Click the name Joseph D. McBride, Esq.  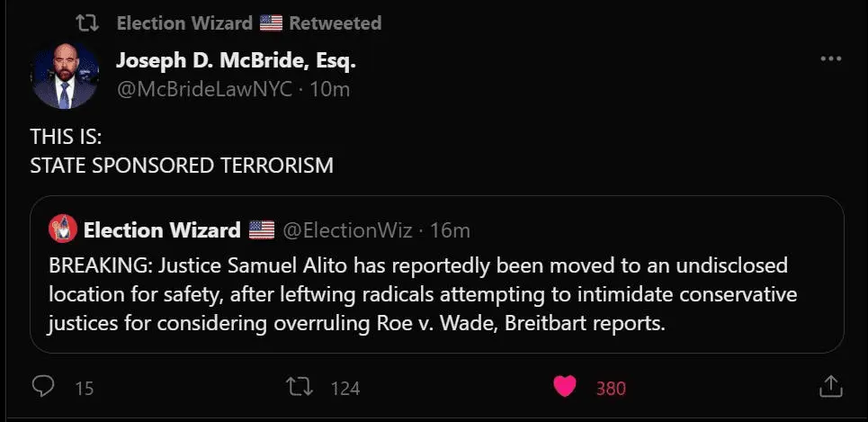pos(237,61)
